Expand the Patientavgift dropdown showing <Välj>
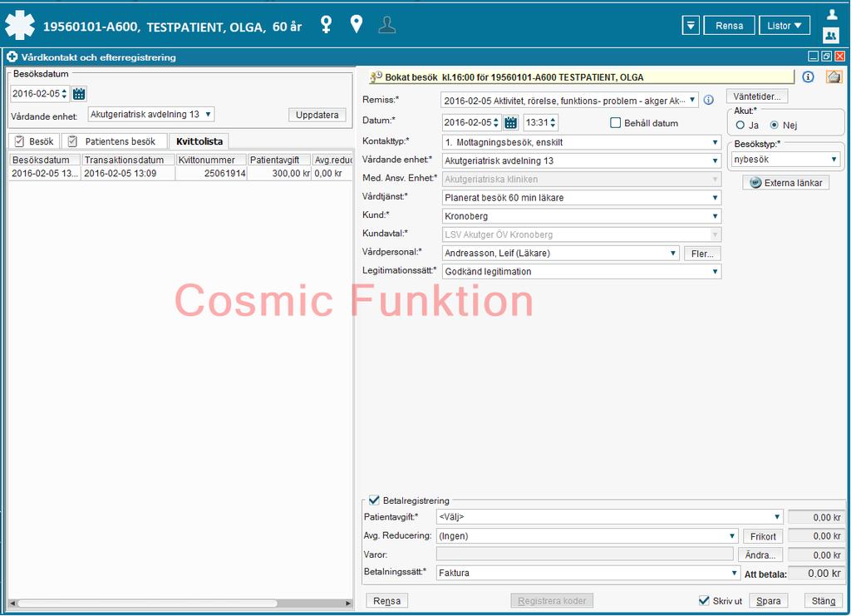 coord(609,517)
